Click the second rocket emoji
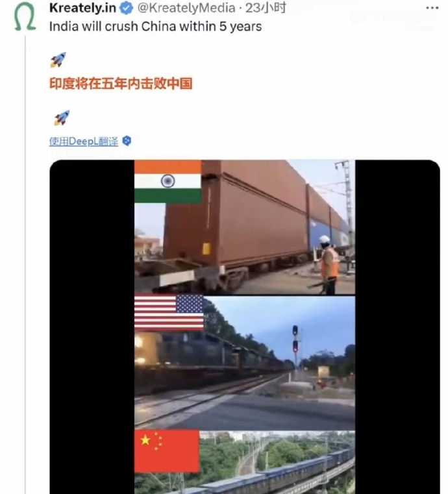 [x=62, y=118]
